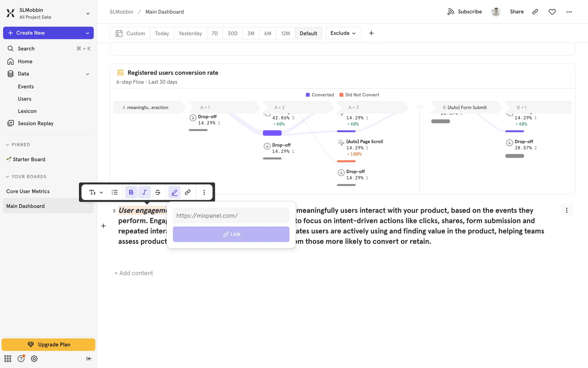
Task: Click the insert link chain icon in toolbar
Action: point(188,192)
